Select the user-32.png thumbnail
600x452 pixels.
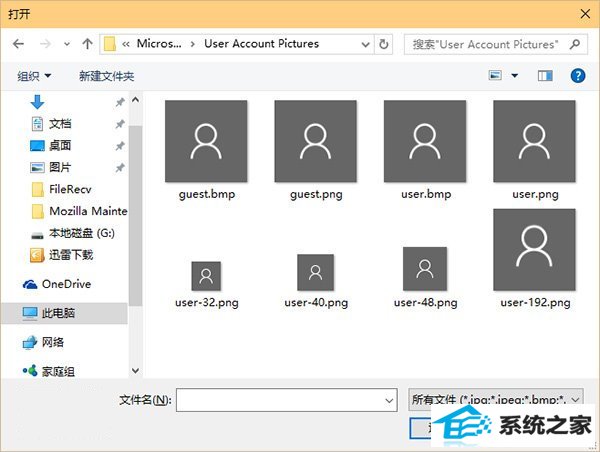[206, 276]
